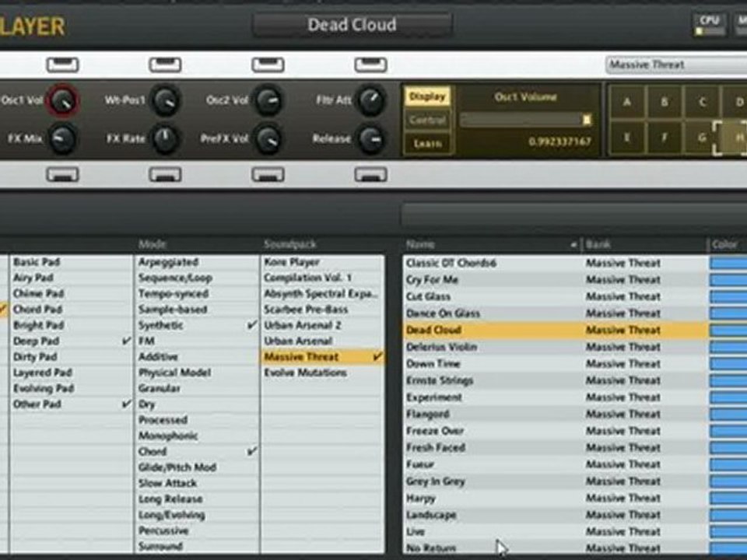The width and height of the screenshot is (747, 560).
Task: Select the Granular mode
Action: coord(197,388)
